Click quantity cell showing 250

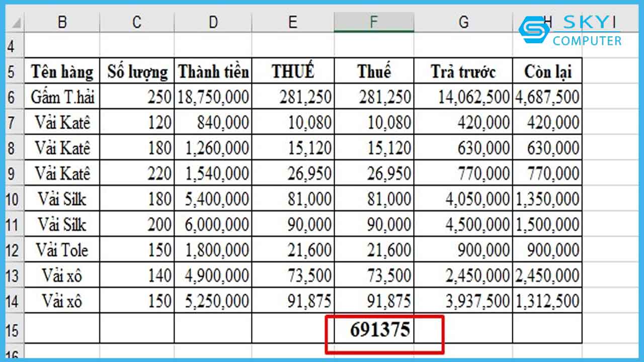point(137,97)
